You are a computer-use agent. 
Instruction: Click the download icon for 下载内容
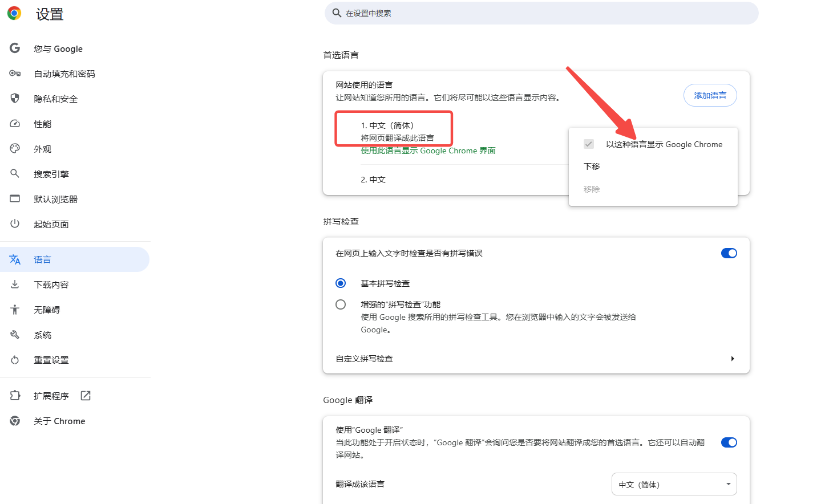tap(15, 284)
